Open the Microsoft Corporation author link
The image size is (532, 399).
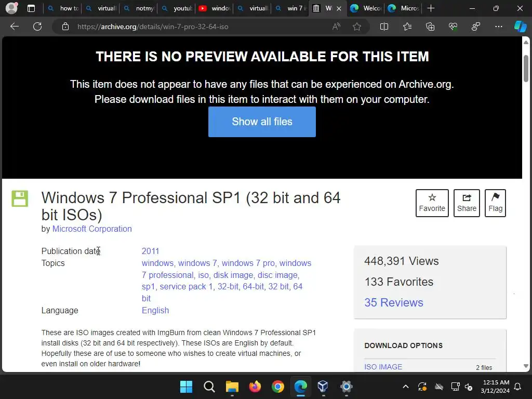(x=92, y=229)
